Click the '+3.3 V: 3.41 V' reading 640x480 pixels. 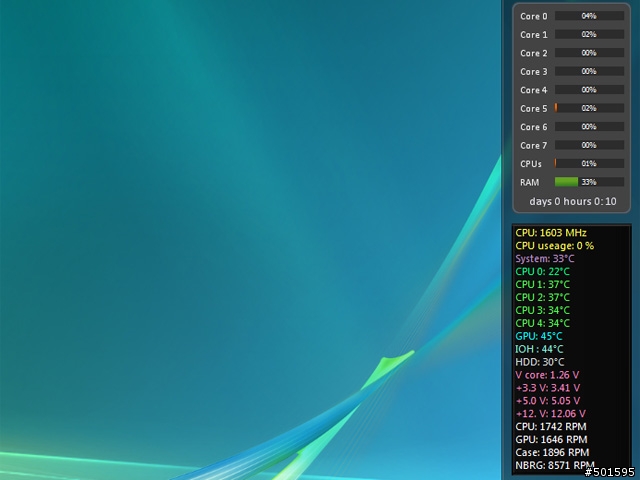[x=547, y=388]
